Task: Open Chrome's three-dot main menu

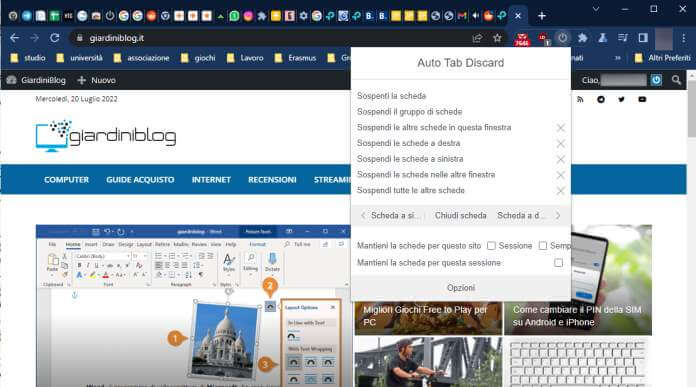Action: coord(684,38)
